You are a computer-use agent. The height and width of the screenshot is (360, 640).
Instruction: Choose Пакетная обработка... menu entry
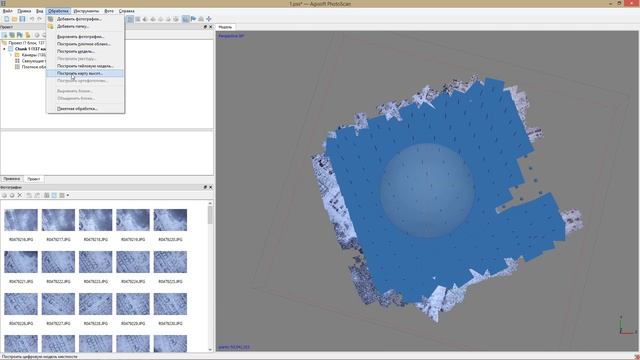point(85,109)
